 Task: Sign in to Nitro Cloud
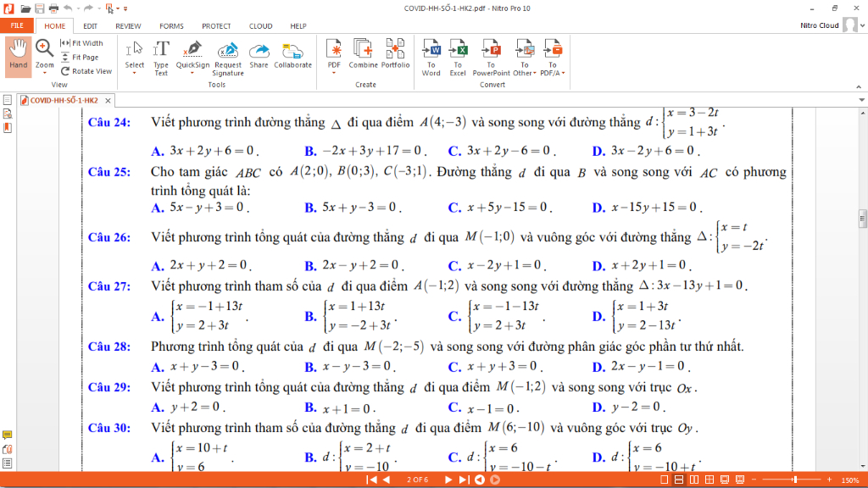820,25
